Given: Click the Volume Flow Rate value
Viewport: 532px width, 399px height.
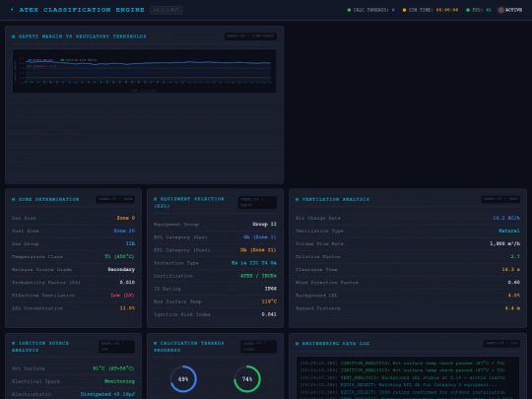Looking at the screenshot, I should [x=504, y=243].
